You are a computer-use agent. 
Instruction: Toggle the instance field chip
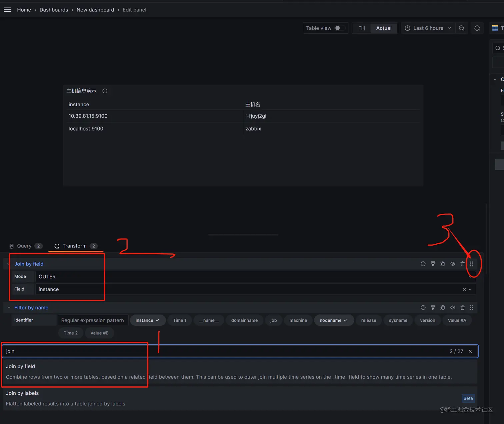pyautogui.click(x=147, y=320)
